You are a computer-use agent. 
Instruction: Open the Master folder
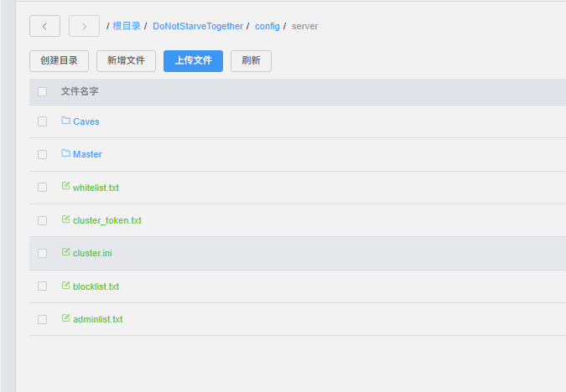pyautogui.click(x=87, y=154)
